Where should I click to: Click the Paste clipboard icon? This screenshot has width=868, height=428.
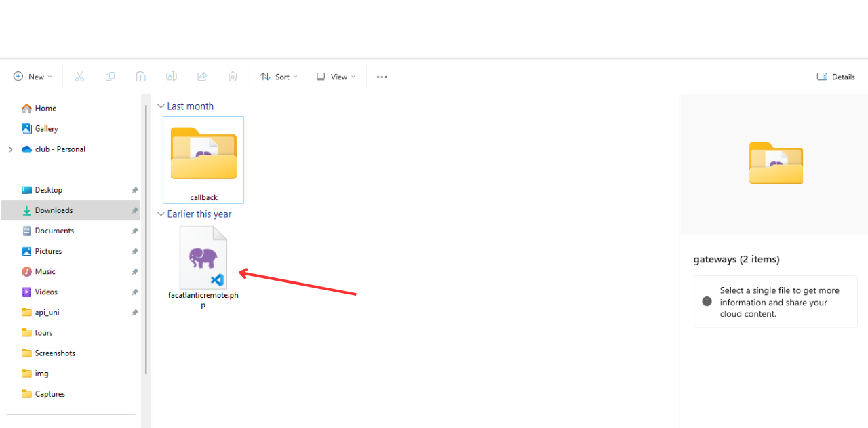tap(140, 77)
